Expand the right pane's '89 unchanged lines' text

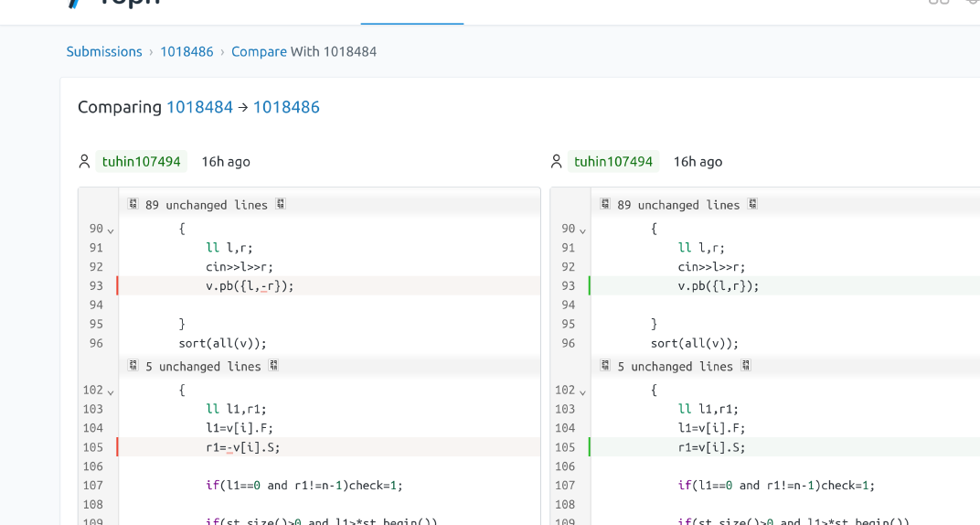tap(678, 205)
